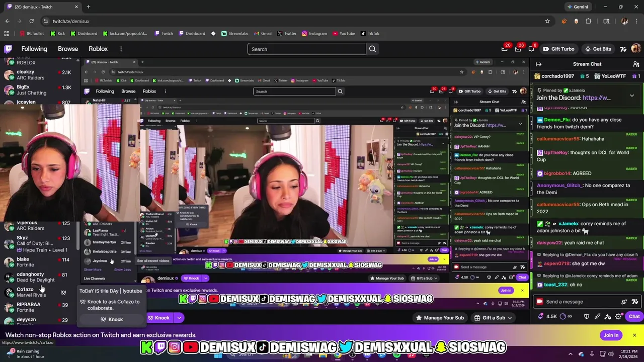Image resolution: width=644 pixels, height=362 pixels.
Task: Open the Roblox navigation link
Action: (x=98, y=49)
